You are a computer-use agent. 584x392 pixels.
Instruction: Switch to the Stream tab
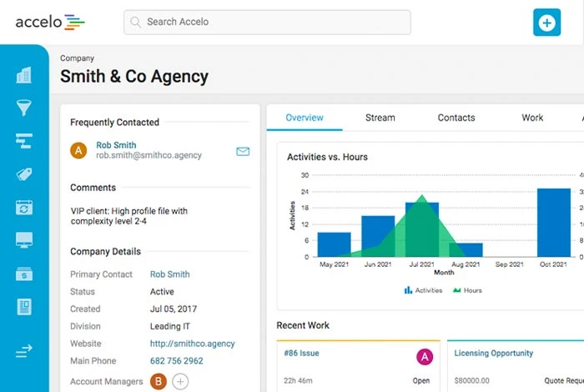point(380,118)
